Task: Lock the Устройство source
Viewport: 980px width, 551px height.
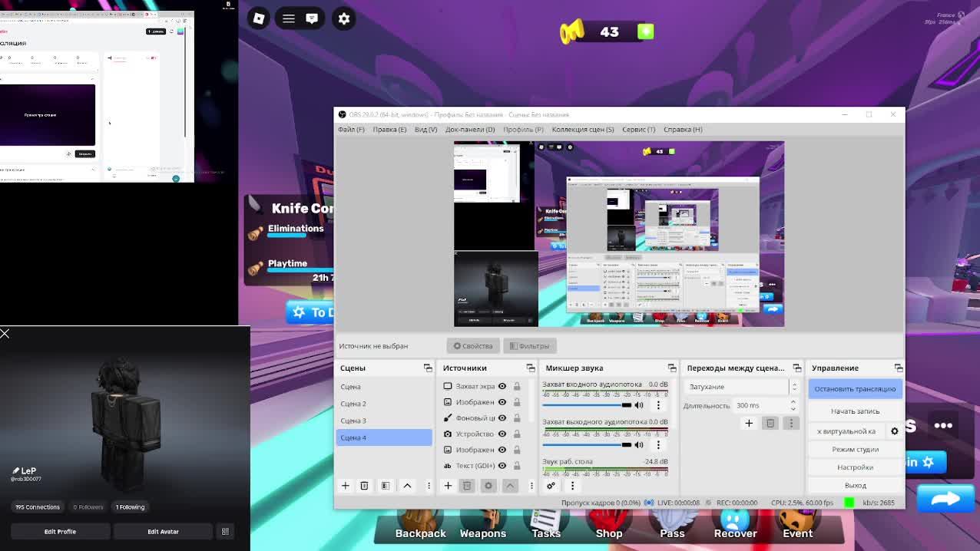Action: point(517,434)
